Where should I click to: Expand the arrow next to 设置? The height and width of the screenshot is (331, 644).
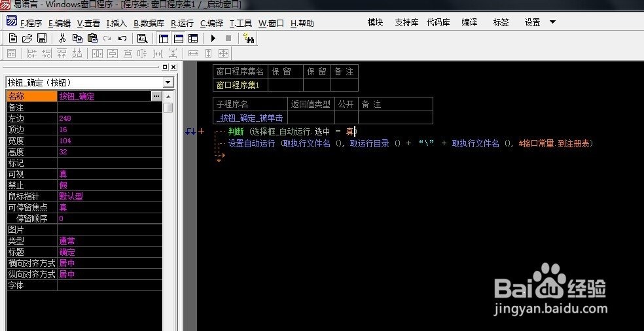tap(552, 22)
